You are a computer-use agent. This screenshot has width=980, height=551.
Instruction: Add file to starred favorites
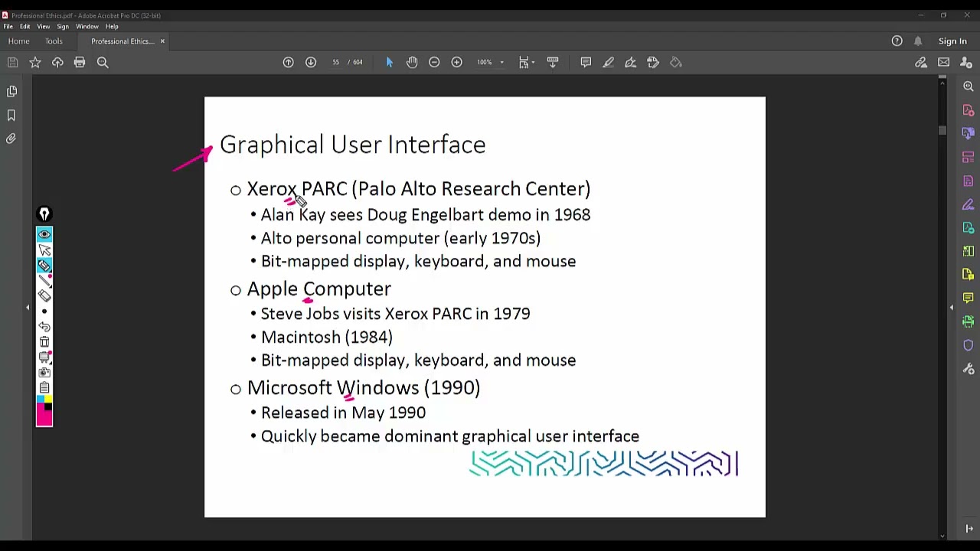click(35, 62)
